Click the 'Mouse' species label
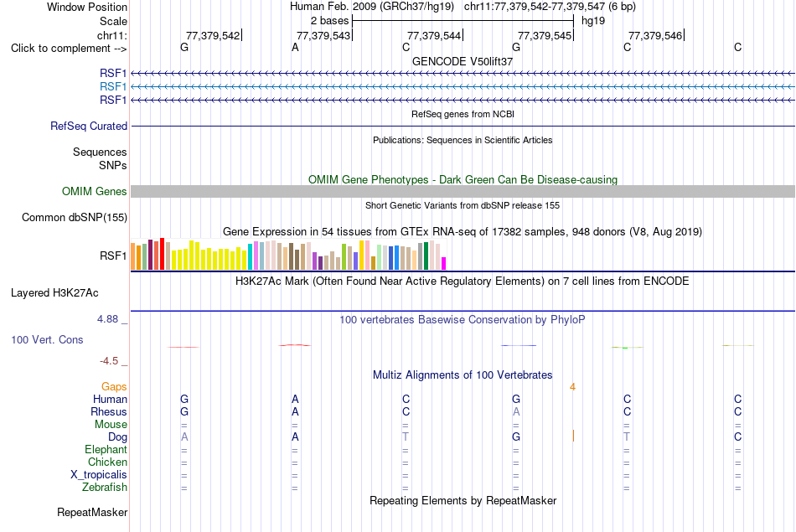796x532 pixels. tap(111, 425)
